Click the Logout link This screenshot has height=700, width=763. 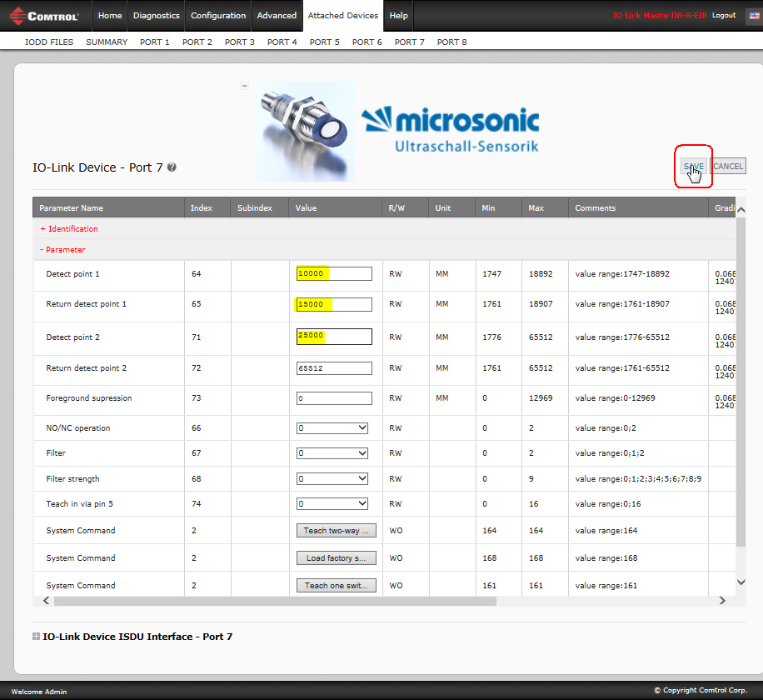(x=724, y=16)
